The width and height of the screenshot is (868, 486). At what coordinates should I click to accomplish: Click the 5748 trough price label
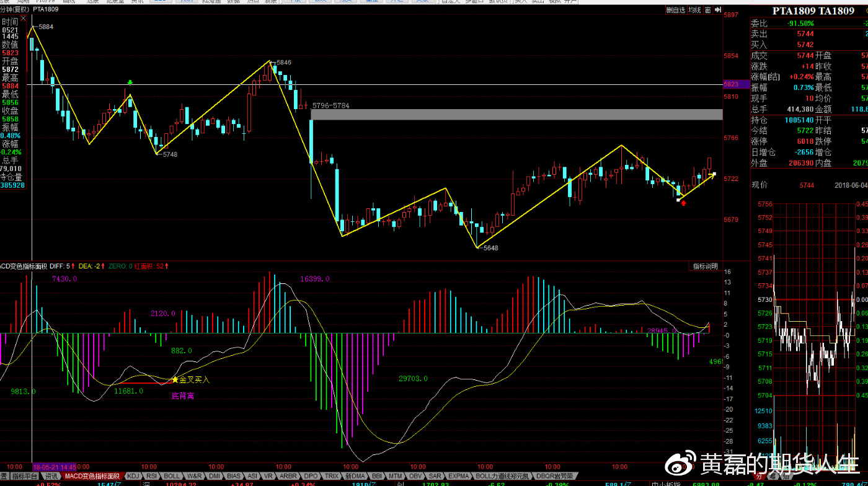[170, 154]
